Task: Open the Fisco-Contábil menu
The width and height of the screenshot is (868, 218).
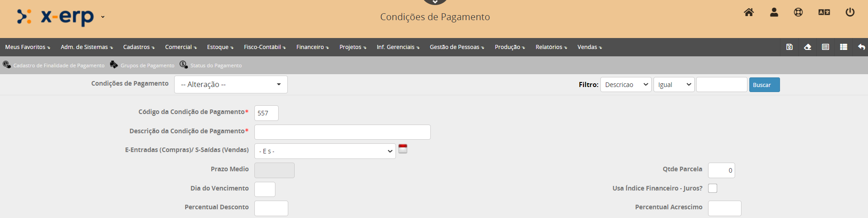Action: (264, 47)
